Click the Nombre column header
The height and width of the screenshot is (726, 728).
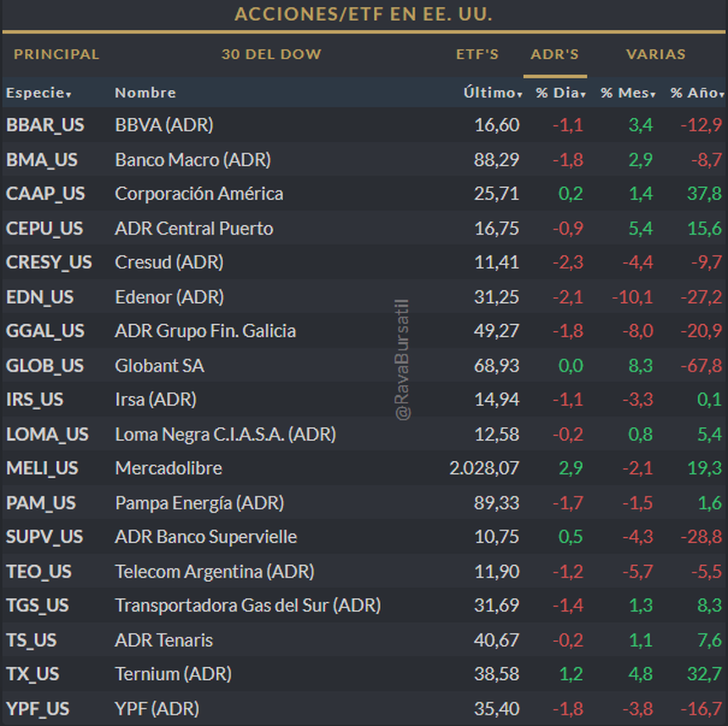click(145, 93)
